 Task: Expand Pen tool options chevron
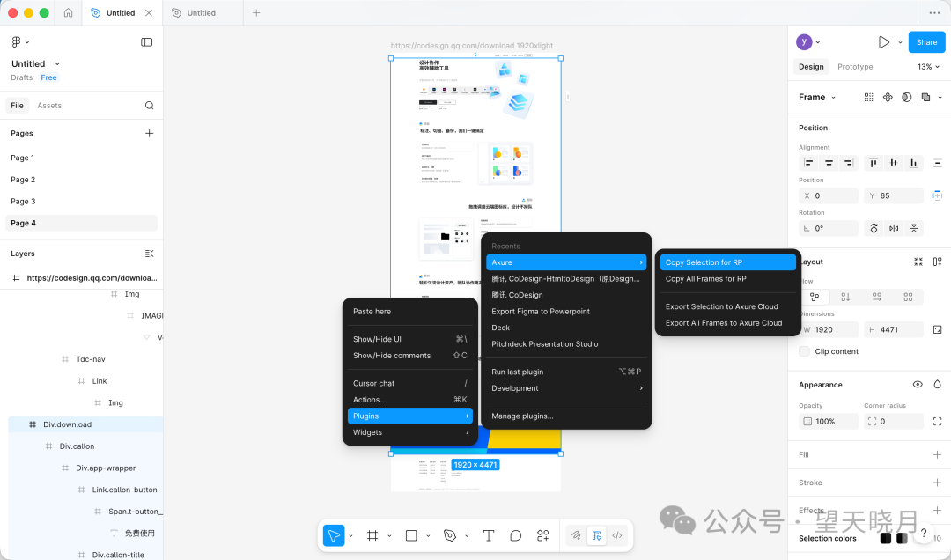coord(467,535)
